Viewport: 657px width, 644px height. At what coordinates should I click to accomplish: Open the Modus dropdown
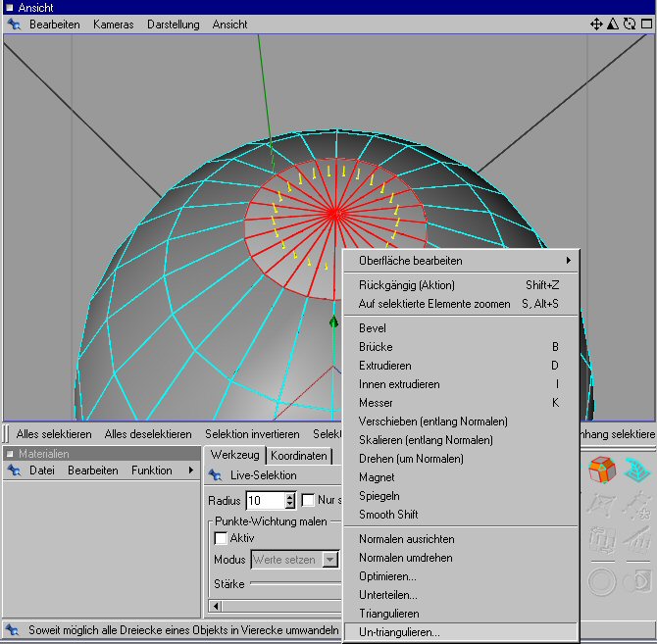point(329,560)
